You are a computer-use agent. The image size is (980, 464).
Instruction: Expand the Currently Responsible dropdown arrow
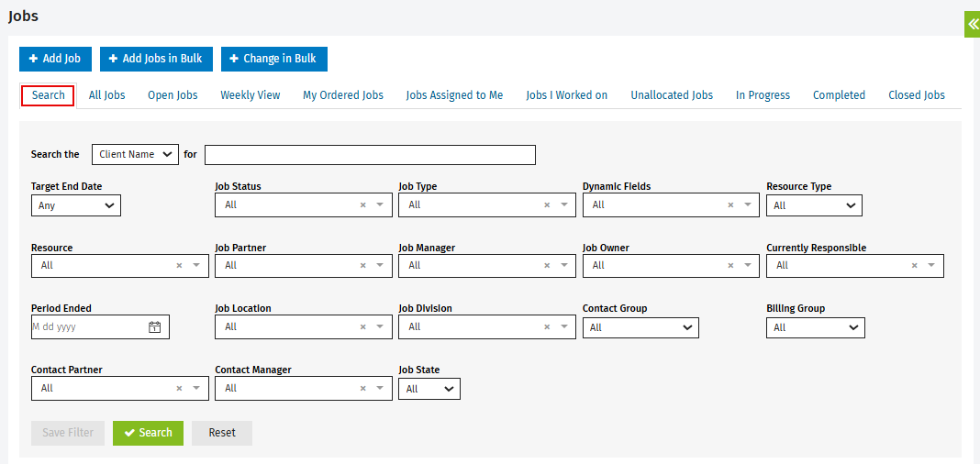[931, 265]
